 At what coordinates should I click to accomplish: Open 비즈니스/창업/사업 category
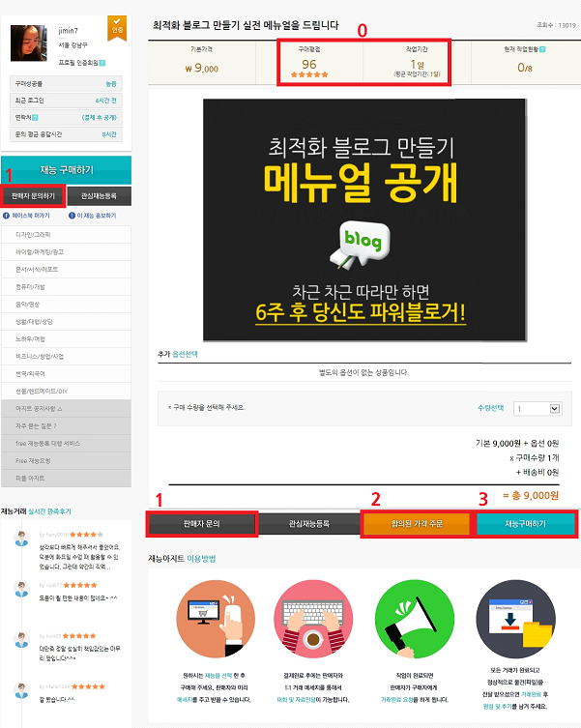(x=66, y=356)
